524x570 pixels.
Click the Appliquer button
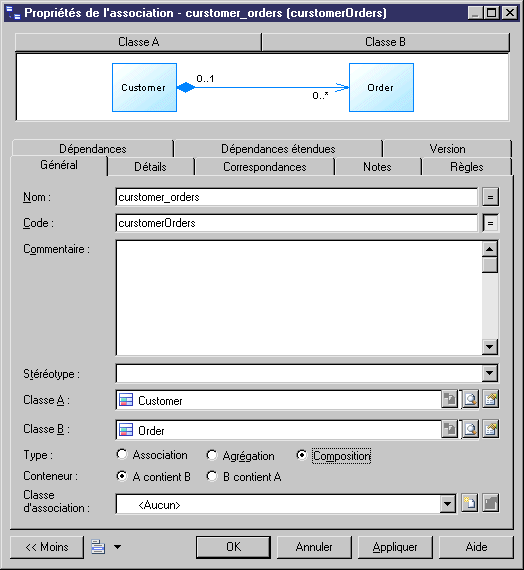click(395, 547)
